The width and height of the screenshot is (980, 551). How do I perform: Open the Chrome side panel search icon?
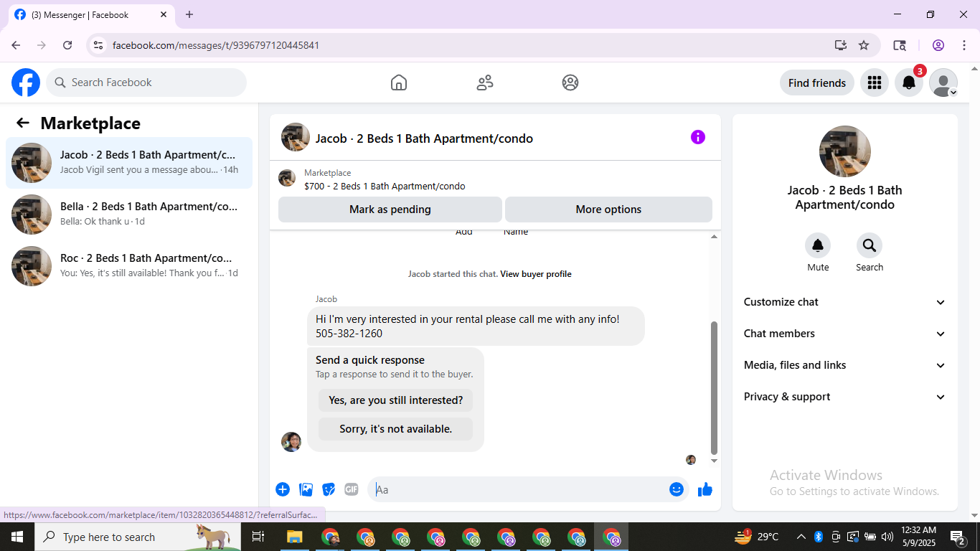pyautogui.click(x=900, y=45)
